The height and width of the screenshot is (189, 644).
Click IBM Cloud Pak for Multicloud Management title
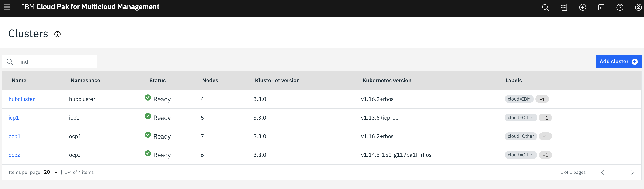pyautogui.click(x=90, y=7)
